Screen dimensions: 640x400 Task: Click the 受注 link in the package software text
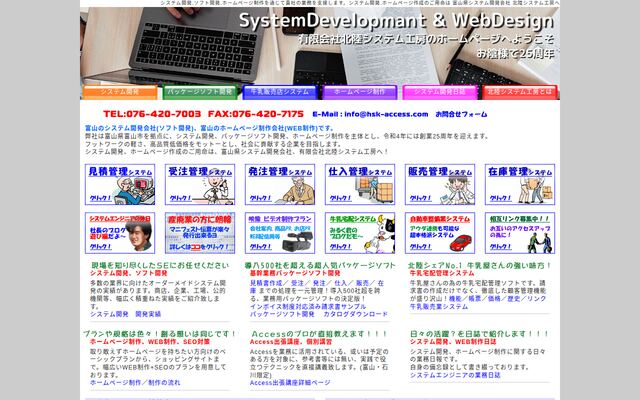click(x=297, y=283)
